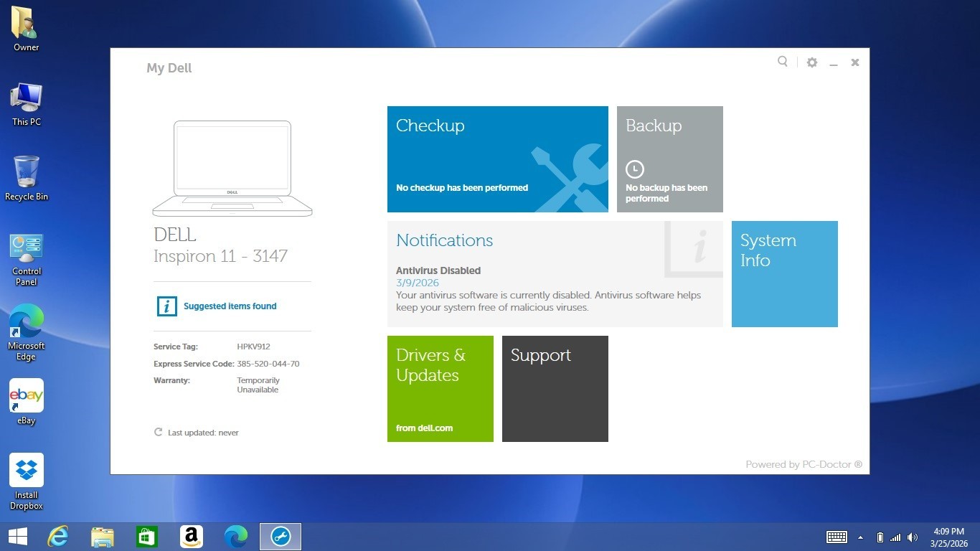
Task: Open File Explorer from the taskbar
Action: tap(103, 537)
